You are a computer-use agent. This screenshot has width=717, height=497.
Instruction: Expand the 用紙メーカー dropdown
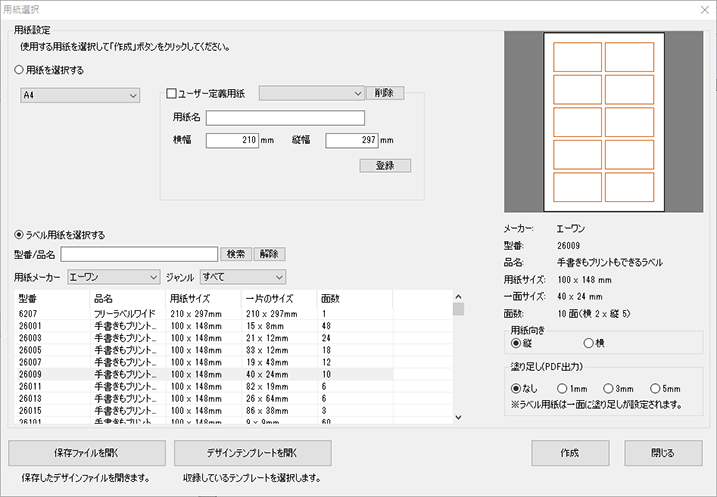(114, 276)
